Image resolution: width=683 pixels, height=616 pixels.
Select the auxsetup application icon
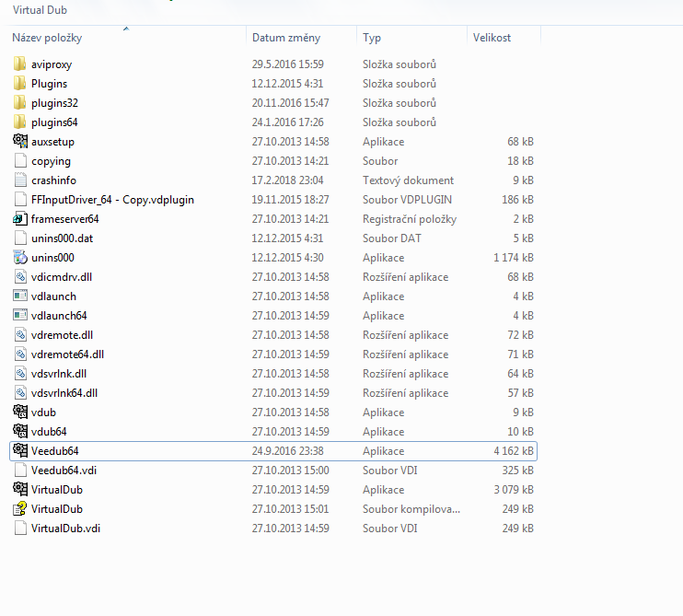[20, 141]
